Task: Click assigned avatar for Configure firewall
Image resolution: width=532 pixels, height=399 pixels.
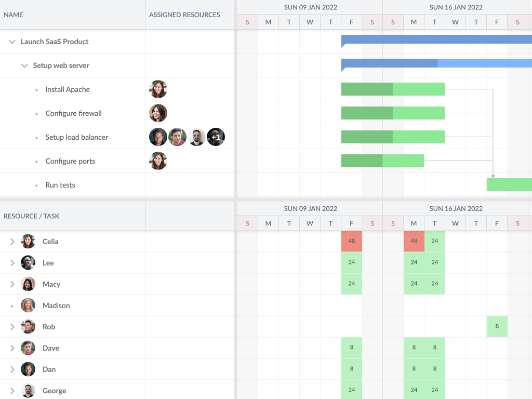Action: (158, 113)
